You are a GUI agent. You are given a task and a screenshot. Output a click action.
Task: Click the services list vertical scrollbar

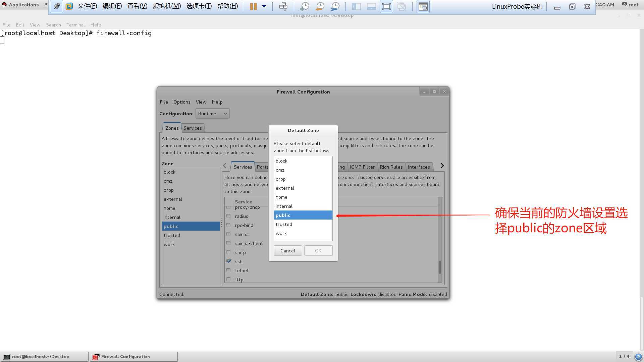coord(440,240)
